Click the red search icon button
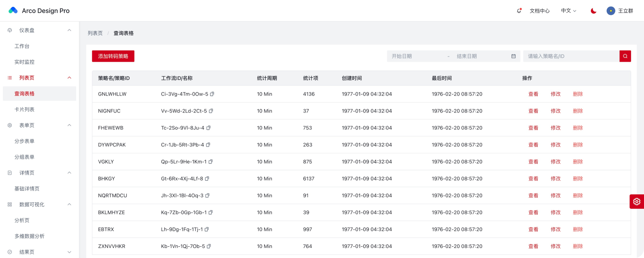This screenshot has height=258, width=644. pyautogui.click(x=625, y=56)
